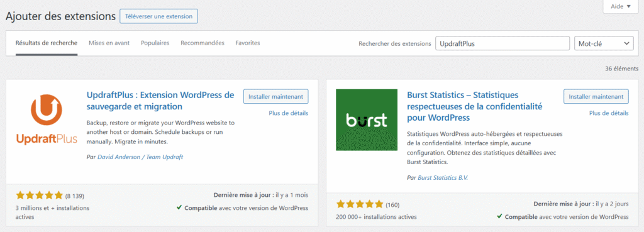644x232 pixels.
Task: Open the Aide help dropdown
Action: click(x=620, y=6)
